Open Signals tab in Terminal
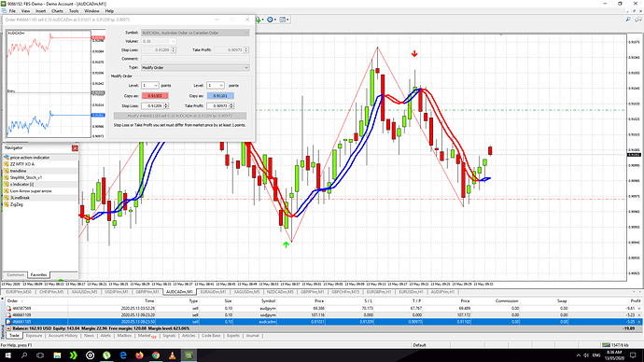 169,336
